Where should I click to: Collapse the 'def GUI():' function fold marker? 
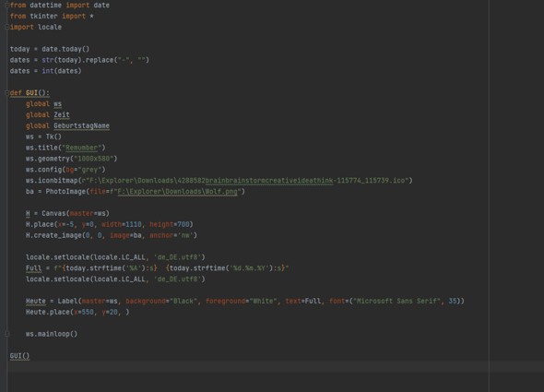7,93
